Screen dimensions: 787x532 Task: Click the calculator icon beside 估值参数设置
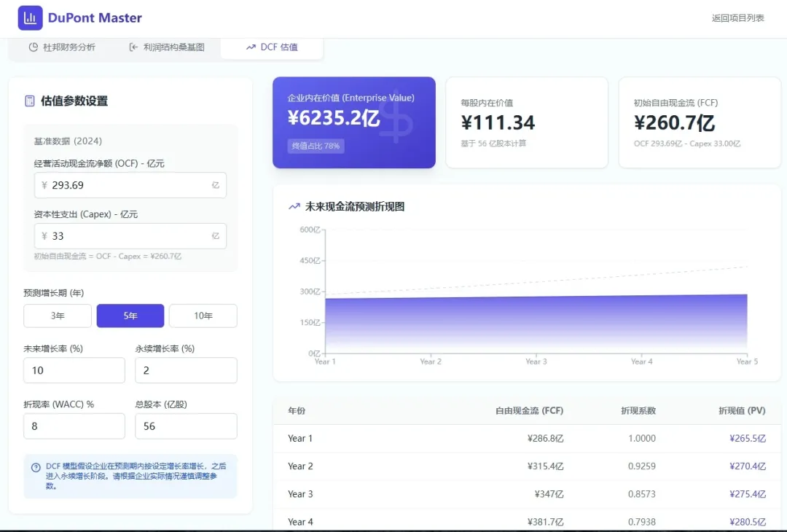pyautogui.click(x=30, y=101)
